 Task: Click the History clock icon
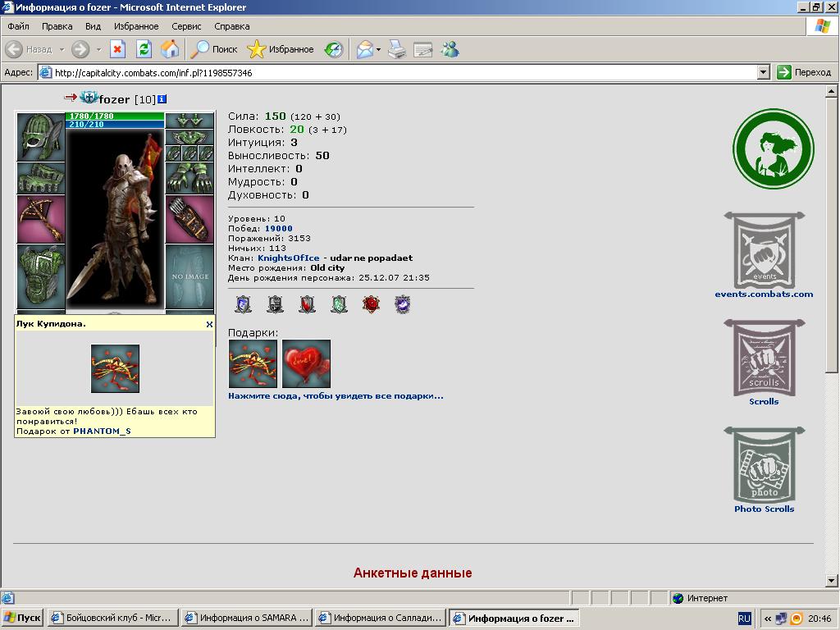(333, 49)
